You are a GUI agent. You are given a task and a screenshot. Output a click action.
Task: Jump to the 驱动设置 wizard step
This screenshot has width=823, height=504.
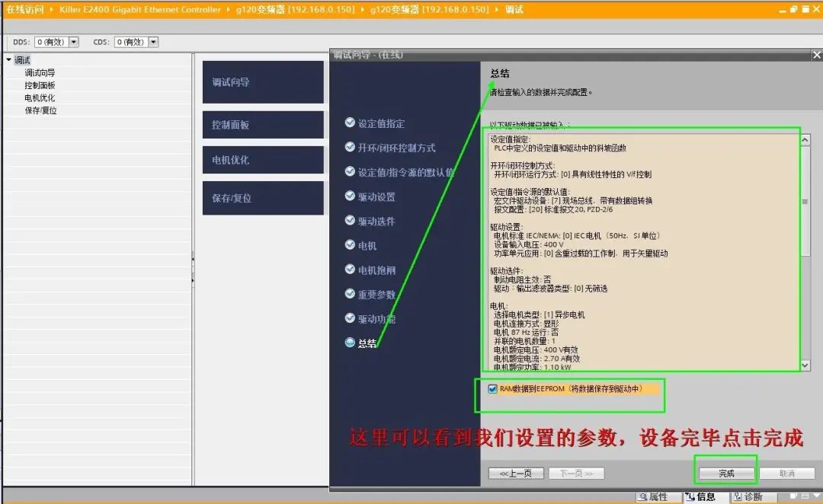point(370,196)
